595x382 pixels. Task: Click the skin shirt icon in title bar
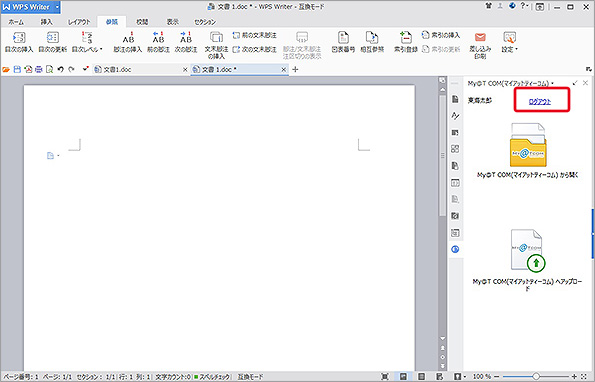point(488,6)
